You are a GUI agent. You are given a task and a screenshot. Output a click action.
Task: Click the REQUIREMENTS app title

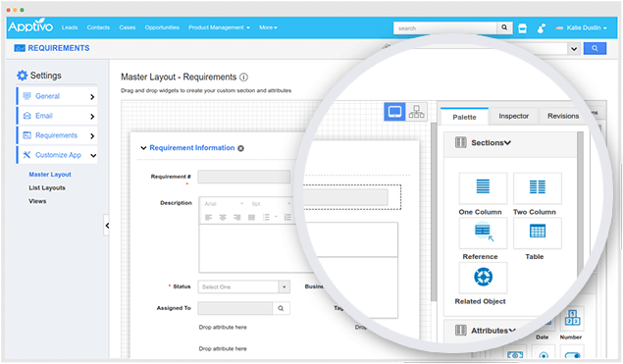coord(59,48)
